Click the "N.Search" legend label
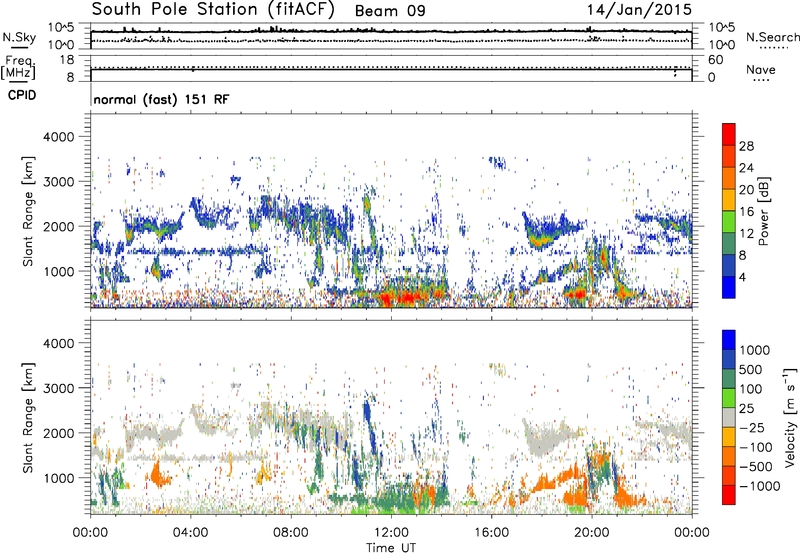 [772, 37]
